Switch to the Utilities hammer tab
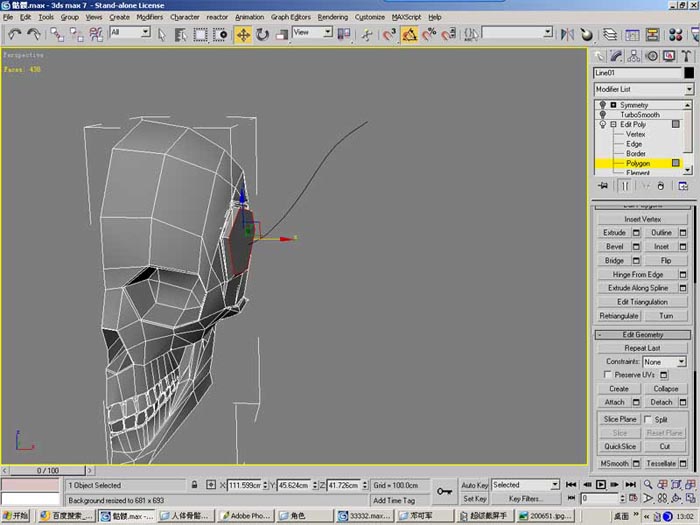The height and width of the screenshot is (525, 700). click(686, 56)
